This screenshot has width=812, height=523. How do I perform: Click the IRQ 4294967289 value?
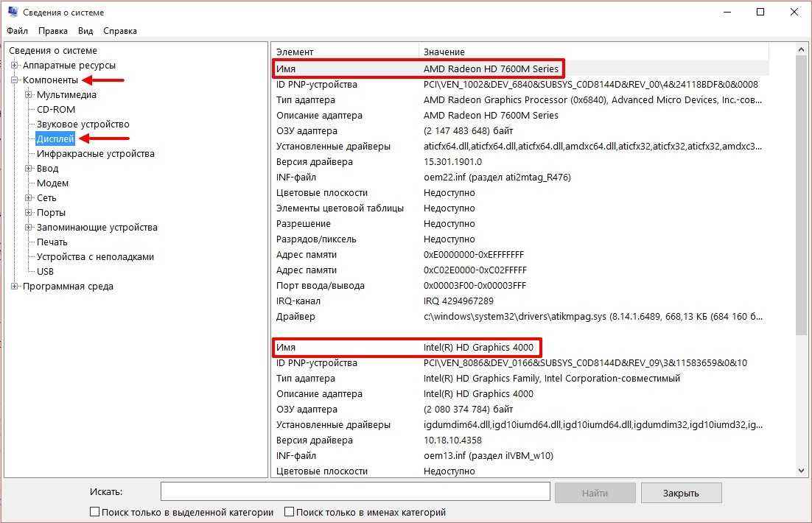458,301
